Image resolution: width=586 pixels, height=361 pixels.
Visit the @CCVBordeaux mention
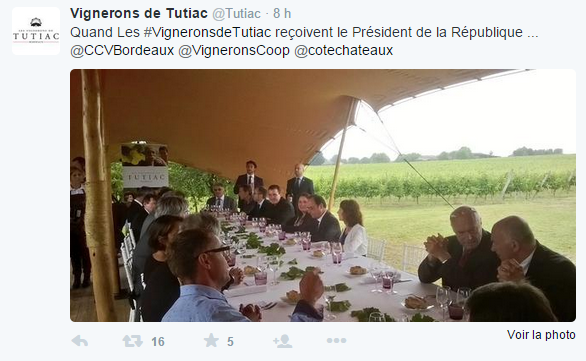(122, 50)
